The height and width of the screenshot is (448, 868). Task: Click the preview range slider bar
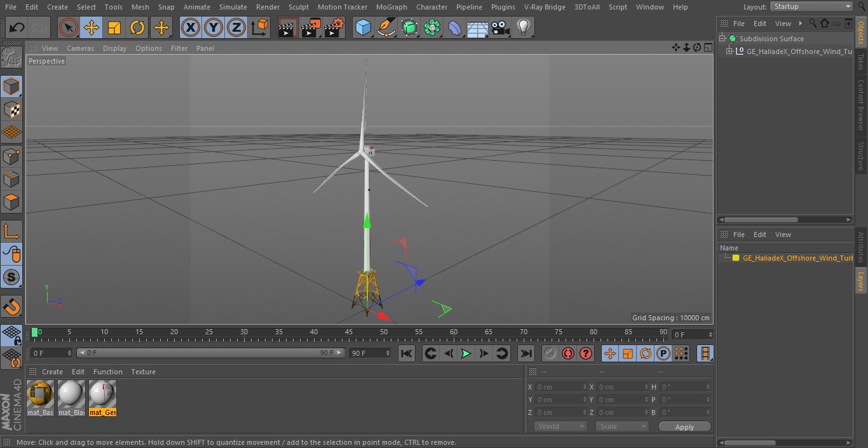(x=210, y=353)
